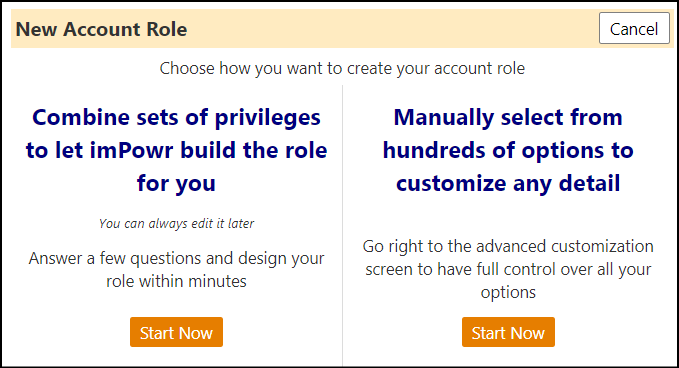Viewport: 679px width, 368px height.
Task: Select the 'Combine sets of privileges' heading line
Action: [176, 118]
